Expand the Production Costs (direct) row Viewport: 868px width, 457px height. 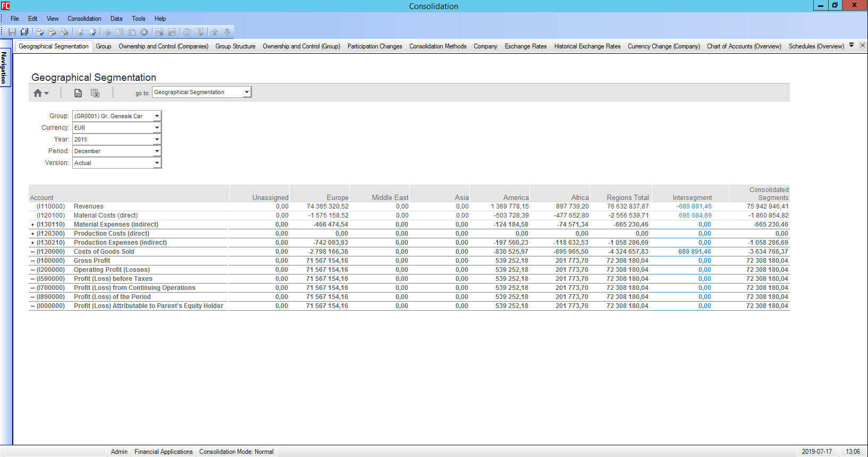32,234
